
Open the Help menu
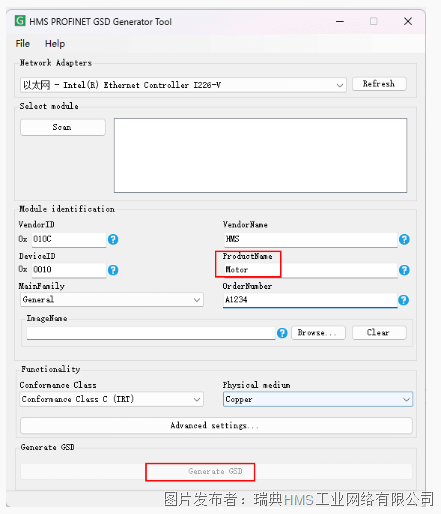coord(55,44)
